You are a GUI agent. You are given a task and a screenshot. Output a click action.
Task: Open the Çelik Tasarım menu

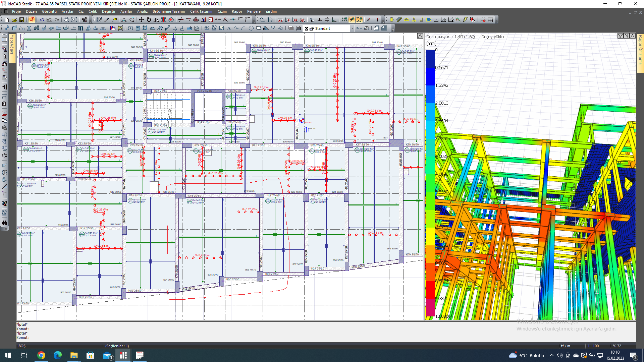pyautogui.click(x=201, y=11)
